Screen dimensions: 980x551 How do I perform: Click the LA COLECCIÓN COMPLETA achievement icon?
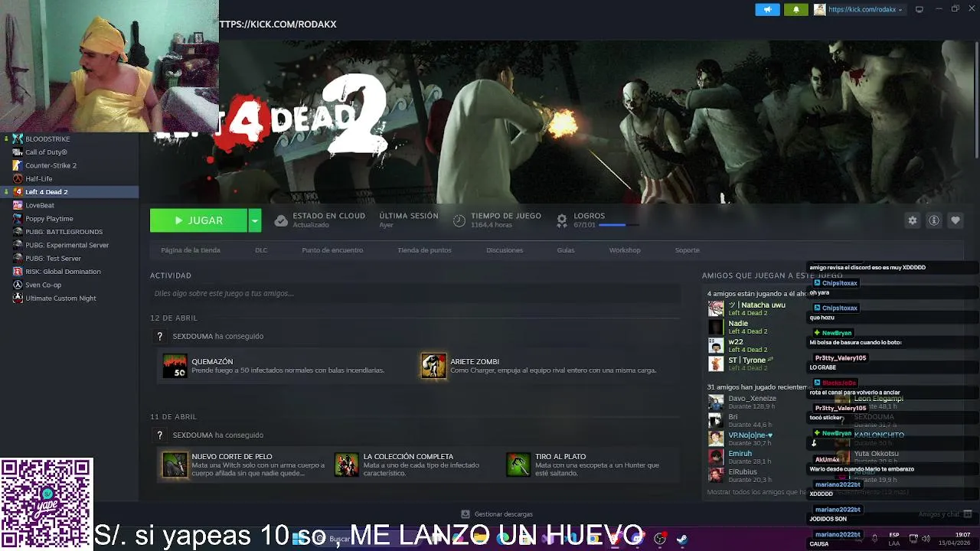tap(346, 465)
